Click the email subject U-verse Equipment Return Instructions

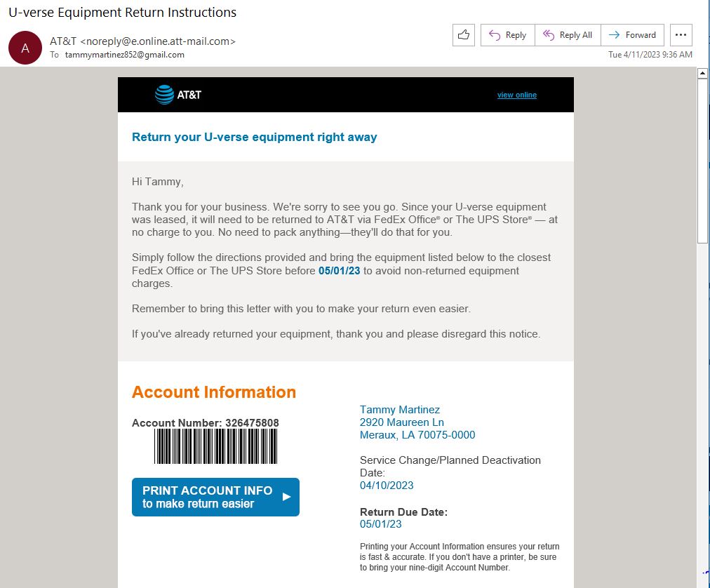pos(122,12)
